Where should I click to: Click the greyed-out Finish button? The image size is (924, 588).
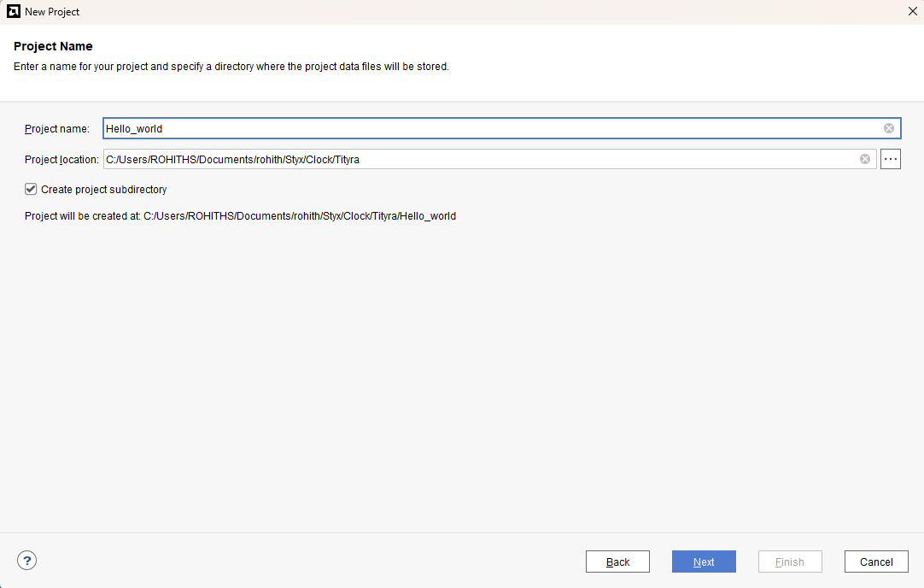pos(790,562)
